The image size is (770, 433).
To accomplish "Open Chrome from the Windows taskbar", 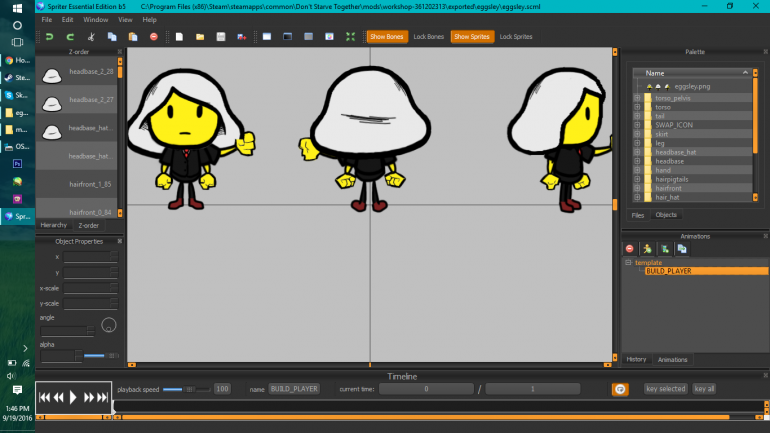I will 18,60.
